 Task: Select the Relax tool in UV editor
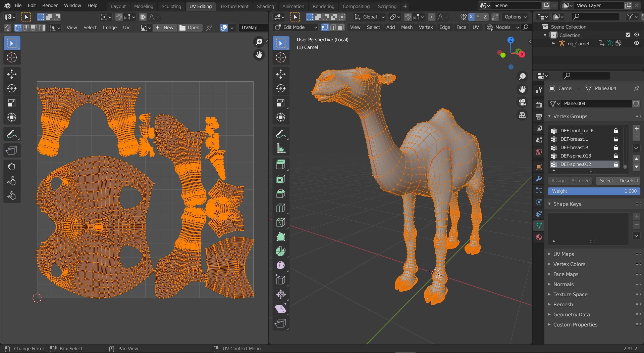pos(12,181)
